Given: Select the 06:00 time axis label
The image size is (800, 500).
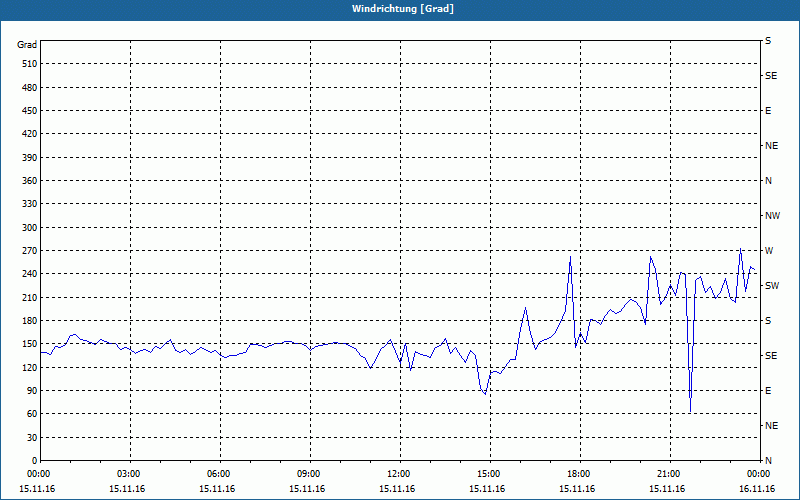Looking at the screenshot, I should click(220, 474).
